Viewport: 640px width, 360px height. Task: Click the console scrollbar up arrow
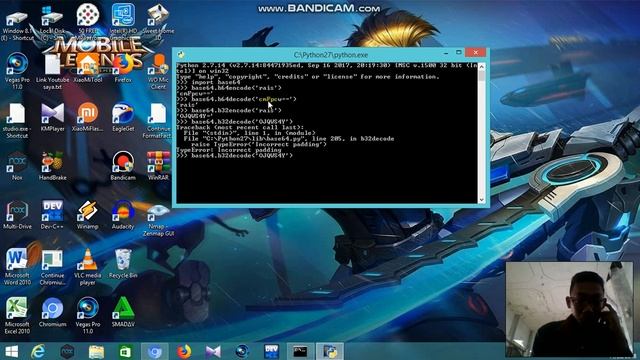coord(482,66)
